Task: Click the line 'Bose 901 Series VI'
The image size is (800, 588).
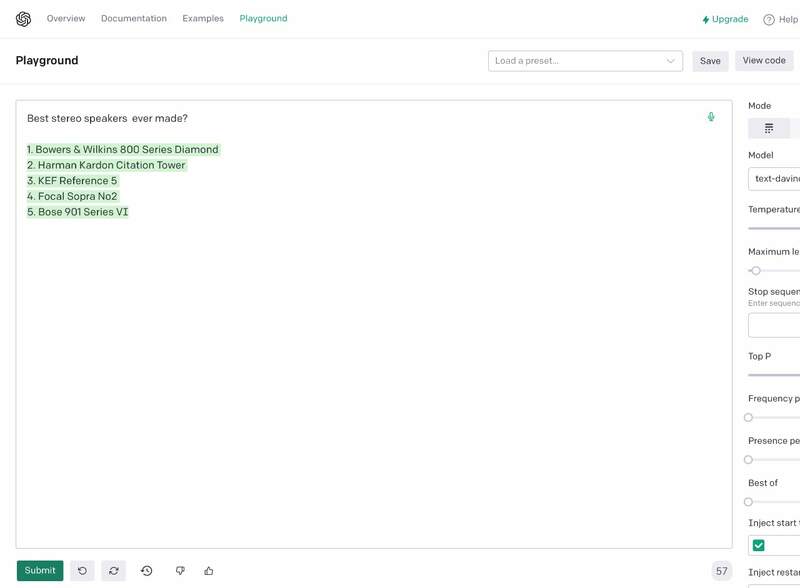Action: tap(83, 212)
